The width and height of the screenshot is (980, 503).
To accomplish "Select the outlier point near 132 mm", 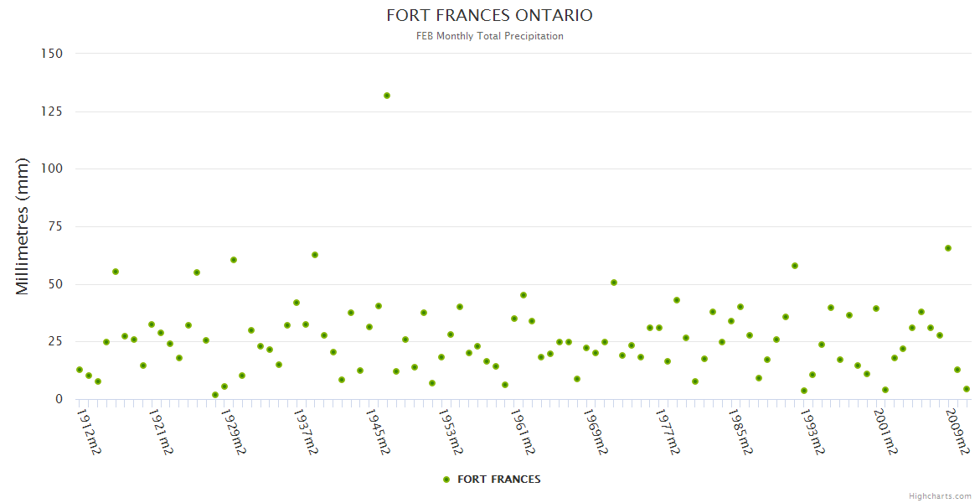I will (387, 96).
